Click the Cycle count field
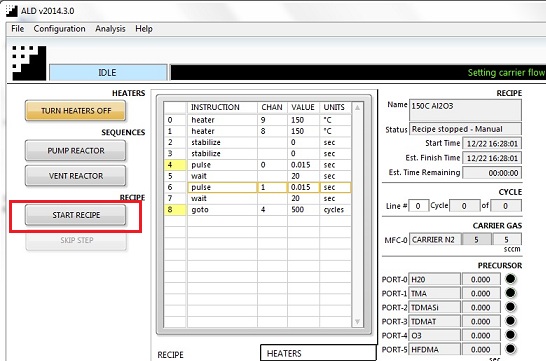Image resolution: width=546 pixels, height=361 pixels. tap(465, 206)
